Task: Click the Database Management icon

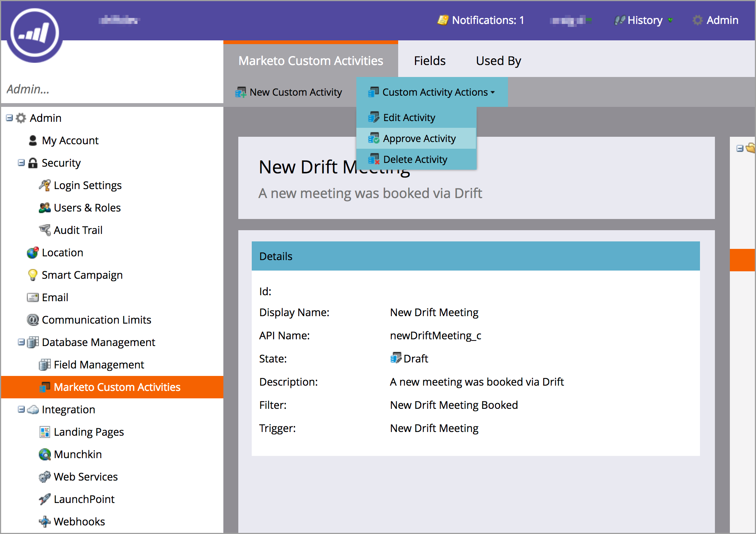Action: [x=33, y=342]
